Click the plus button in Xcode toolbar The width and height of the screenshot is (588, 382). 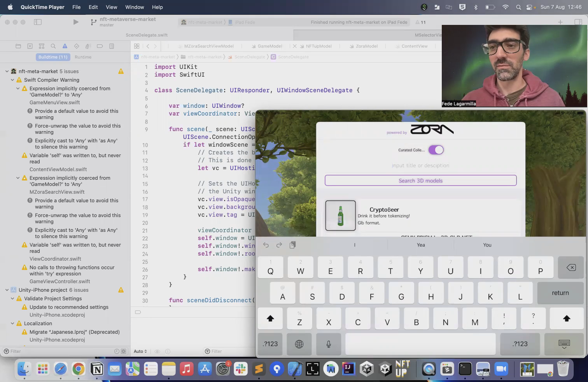pos(560,22)
